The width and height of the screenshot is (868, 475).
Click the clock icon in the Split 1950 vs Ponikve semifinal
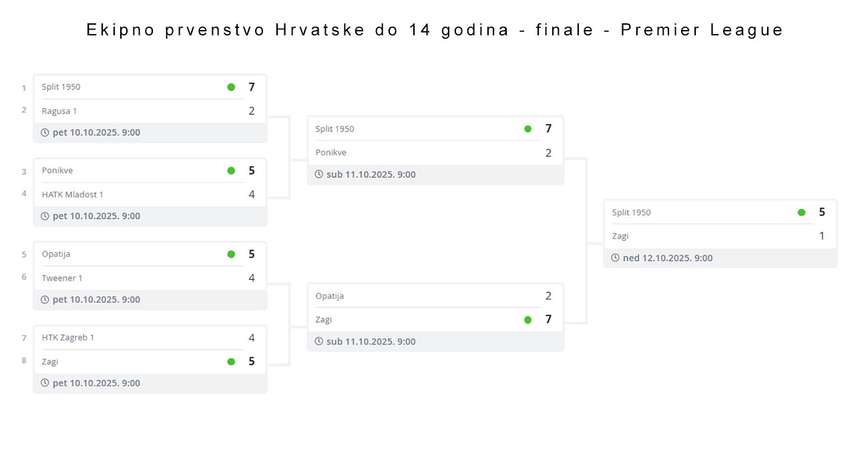tap(318, 175)
